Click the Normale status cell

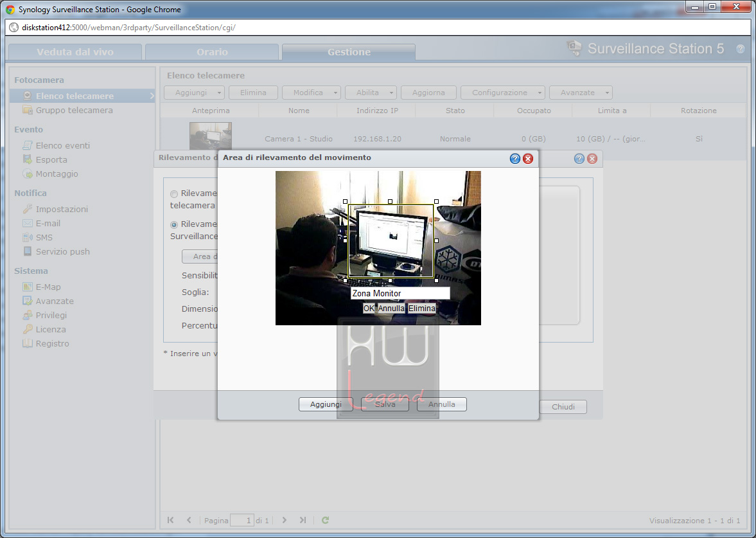click(x=455, y=139)
